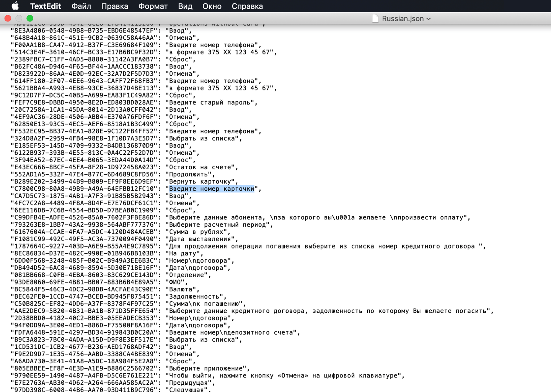This screenshot has width=551, height=392.
Task: Click the green full-screen window button
Action: coord(30,18)
